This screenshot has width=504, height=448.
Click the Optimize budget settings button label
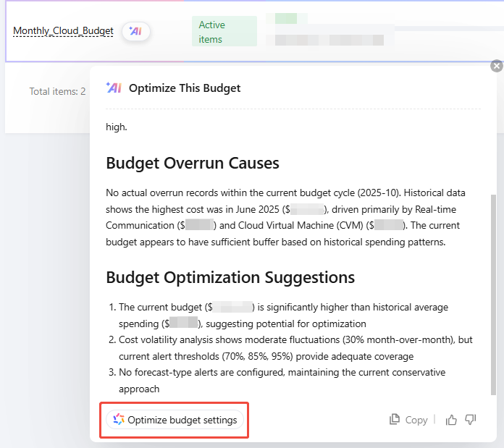point(182,420)
